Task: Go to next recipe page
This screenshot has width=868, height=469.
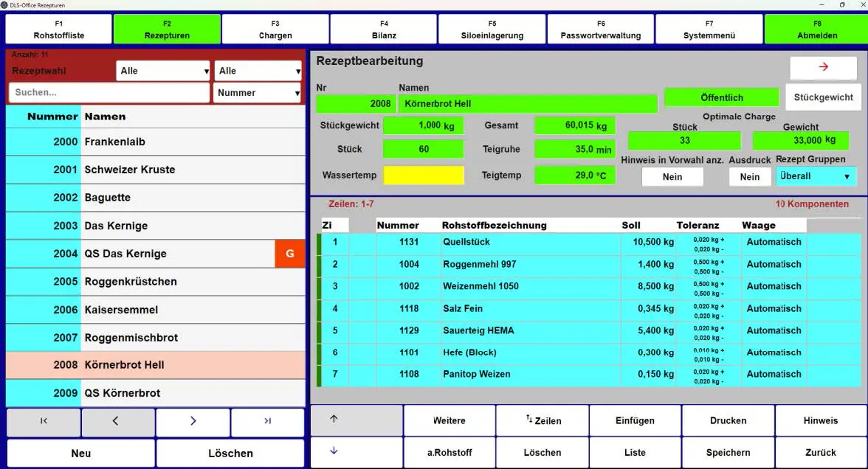Action: (x=193, y=421)
